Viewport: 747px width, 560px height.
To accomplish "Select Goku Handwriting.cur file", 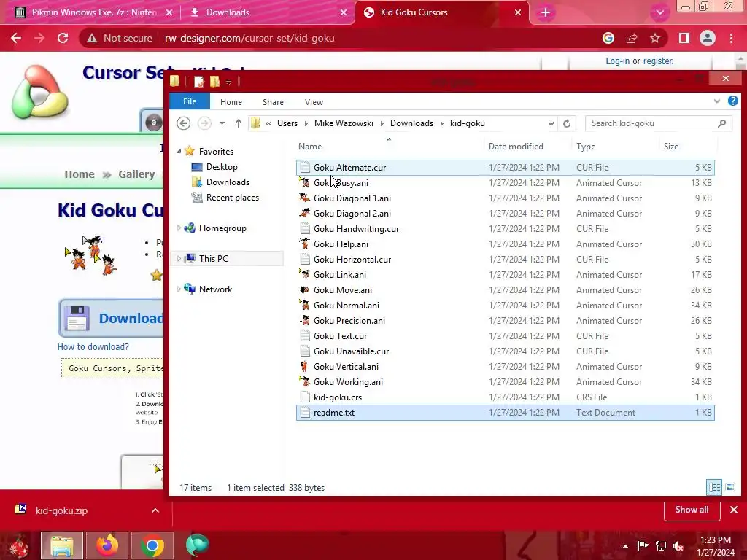I will click(x=506, y=228).
